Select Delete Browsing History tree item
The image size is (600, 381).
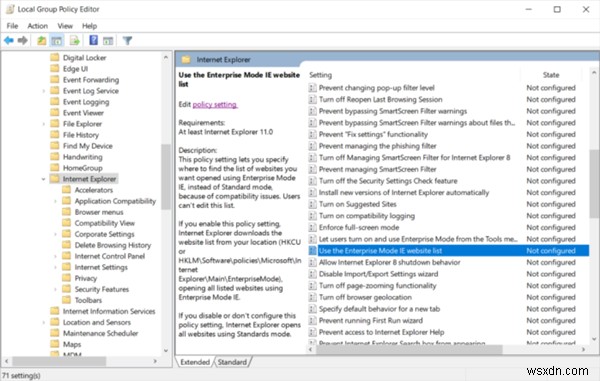coord(113,245)
